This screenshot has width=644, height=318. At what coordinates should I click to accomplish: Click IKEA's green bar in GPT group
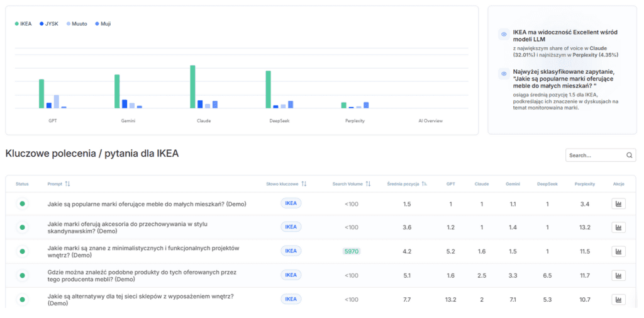(x=42, y=94)
